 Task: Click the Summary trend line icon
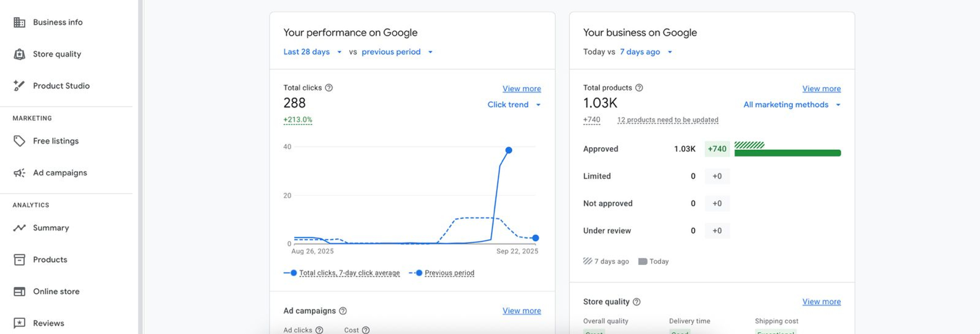click(19, 228)
